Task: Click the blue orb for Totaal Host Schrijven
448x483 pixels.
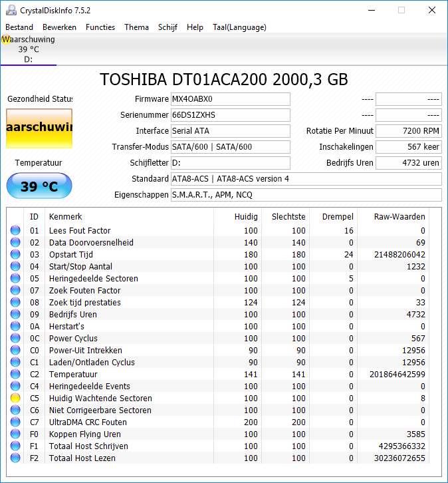Action: point(15,446)
